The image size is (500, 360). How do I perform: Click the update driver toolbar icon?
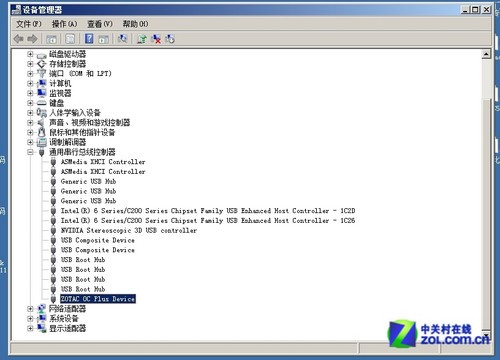pyautogui.click(x=142, y=39)
